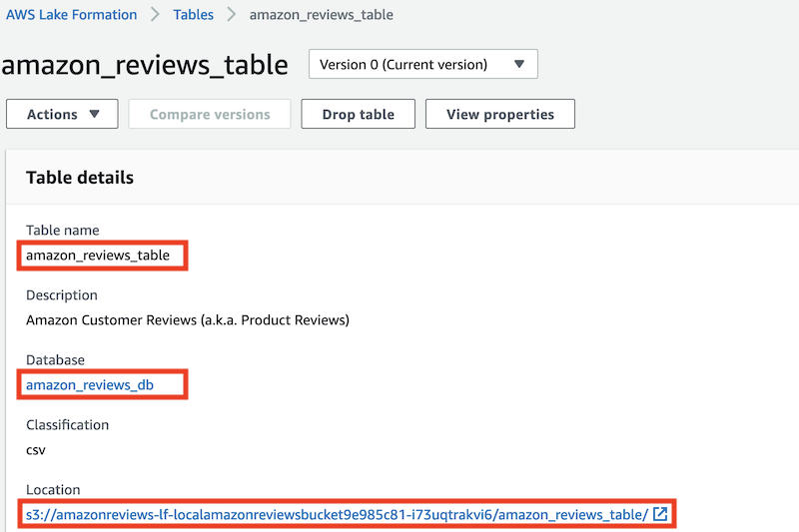Click the Table details section heading
799x532 pixels.
pyautogui.click(x=80, y=178)
